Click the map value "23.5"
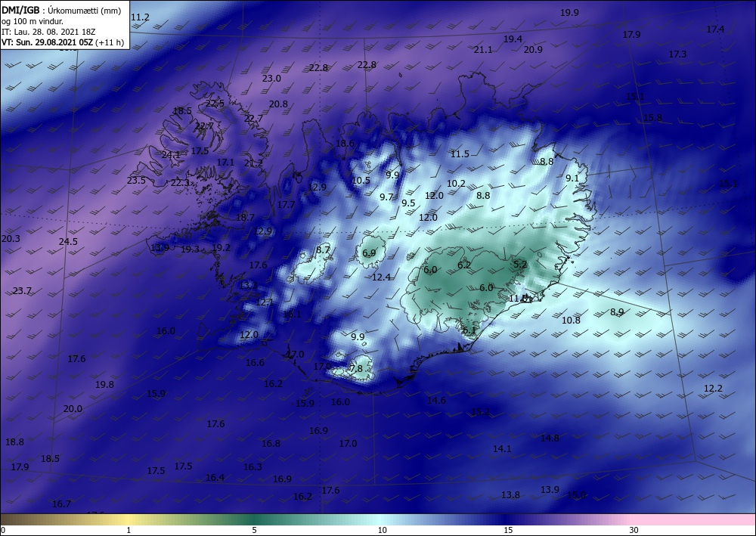The width and height of the screenshot is (756, 536). [x=136, y=180]
